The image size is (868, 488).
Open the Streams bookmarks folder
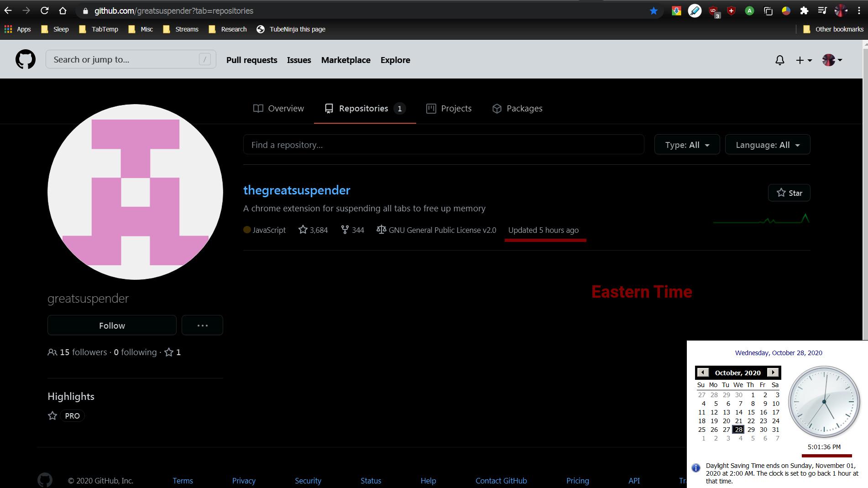[x=181, y=29]
